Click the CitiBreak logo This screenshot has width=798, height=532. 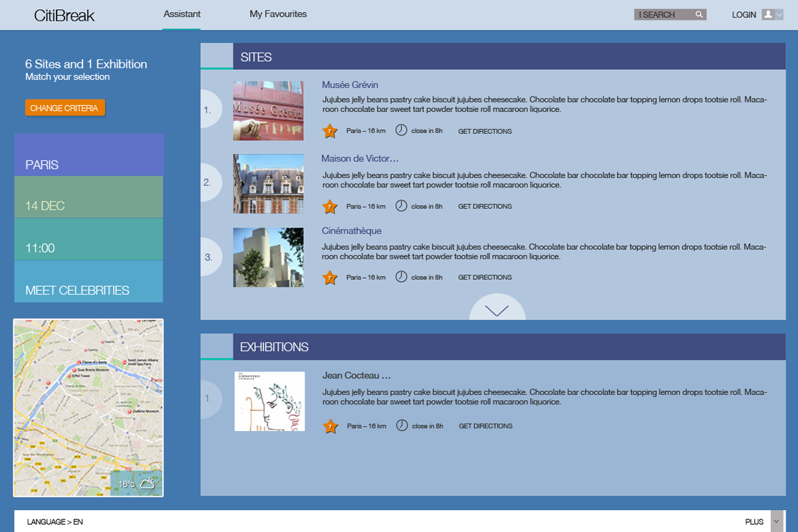[65, 15]
